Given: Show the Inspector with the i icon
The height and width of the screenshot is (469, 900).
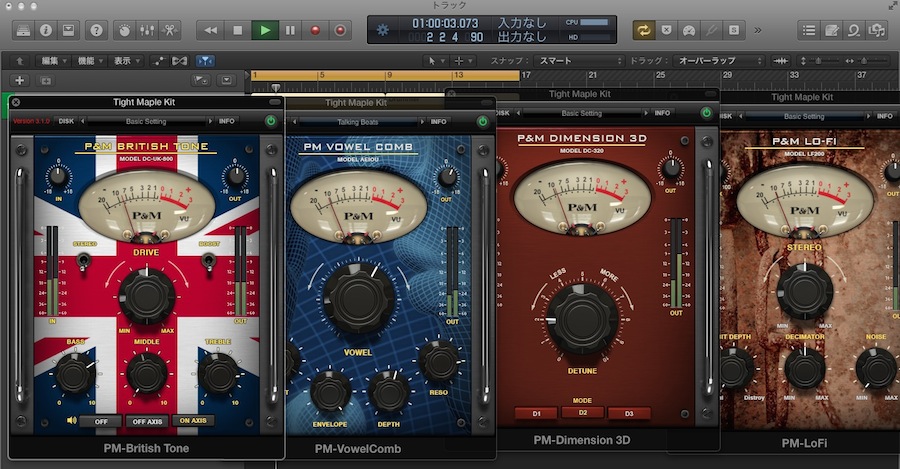Looking at the screenshot, I should pos(46,30).
